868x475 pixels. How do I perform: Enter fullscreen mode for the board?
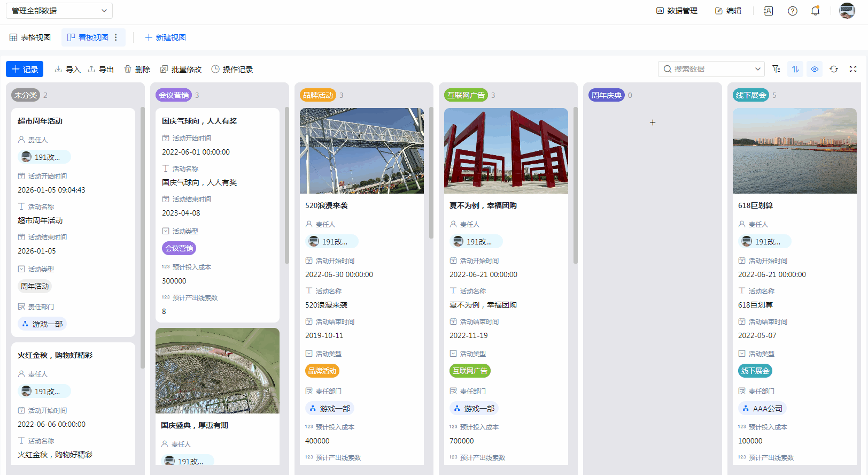(x=853, y=69)
